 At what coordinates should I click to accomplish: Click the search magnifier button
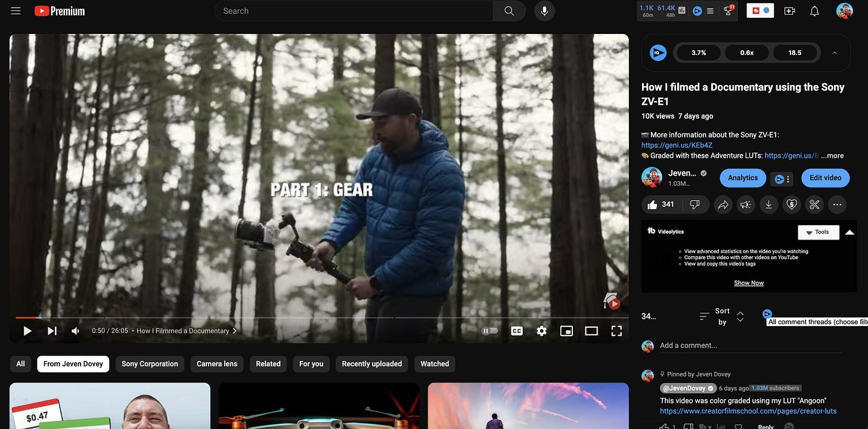pyautogui.click(x=509, y=11)
